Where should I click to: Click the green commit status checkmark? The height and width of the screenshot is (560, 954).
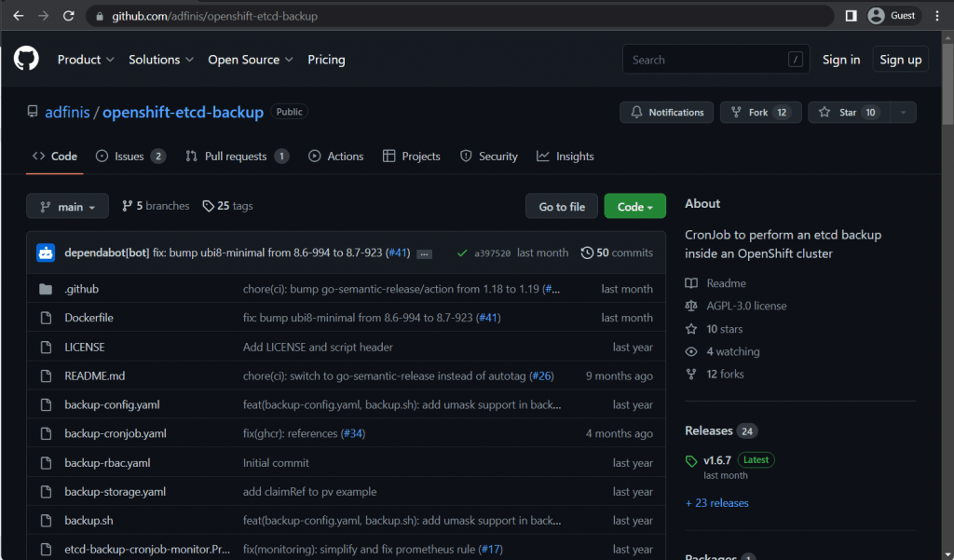[x=462, y=253]
